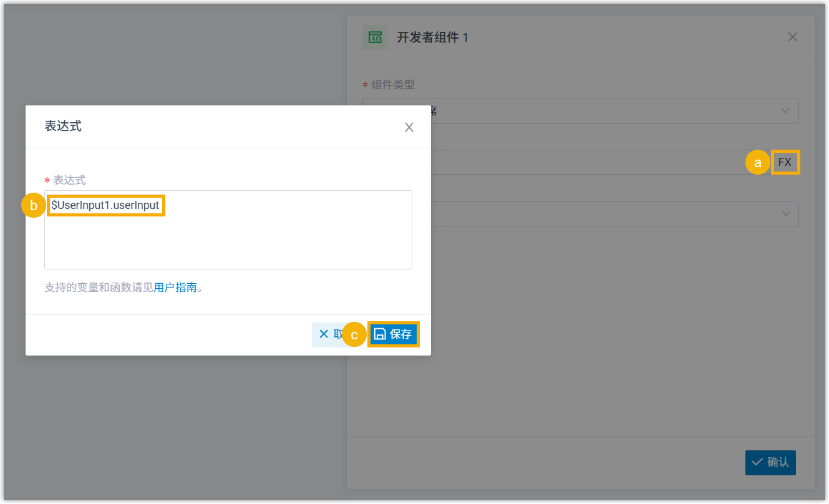This screenshot has height=504, width=829.
Task: Click the yellow annotation marker 'a'
Action: [x=758, y=163]
